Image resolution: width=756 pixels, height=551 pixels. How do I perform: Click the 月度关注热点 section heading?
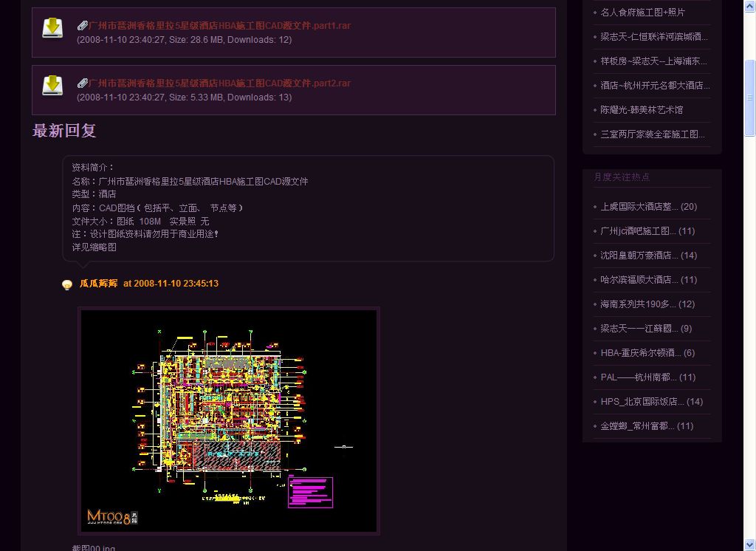(x=622, y=177)
